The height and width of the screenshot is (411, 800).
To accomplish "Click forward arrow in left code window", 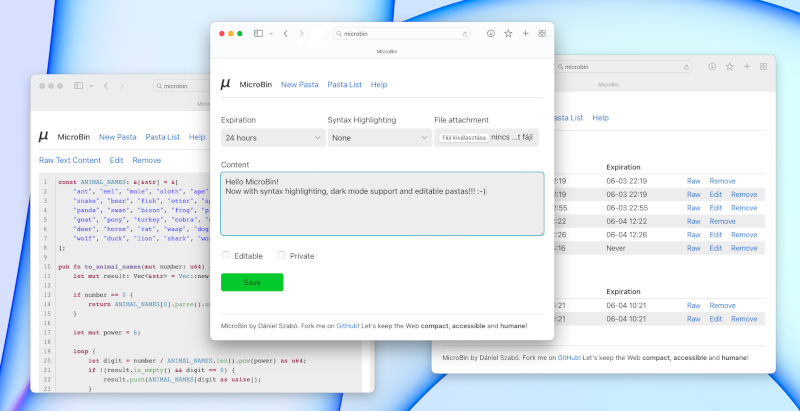I will coord(121,86).
